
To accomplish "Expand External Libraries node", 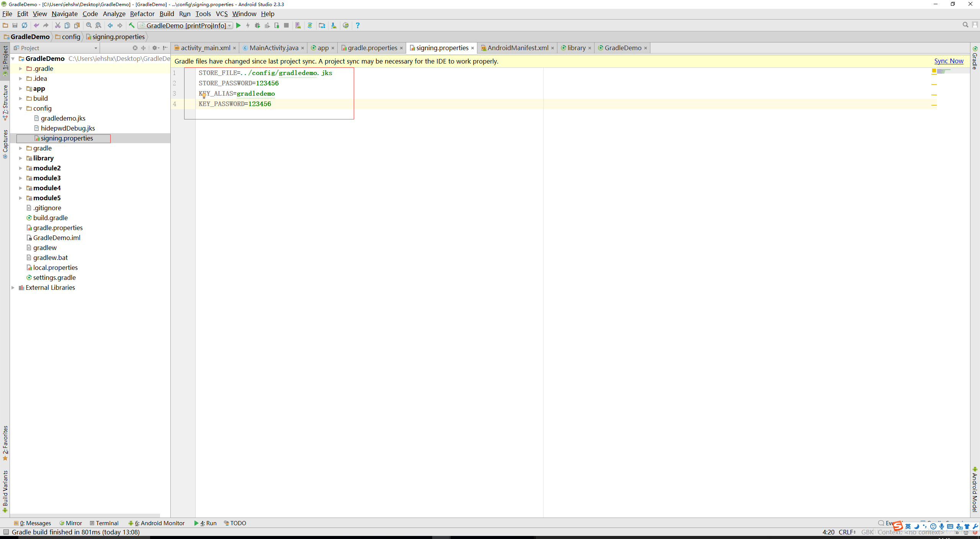I will [13, 287].
